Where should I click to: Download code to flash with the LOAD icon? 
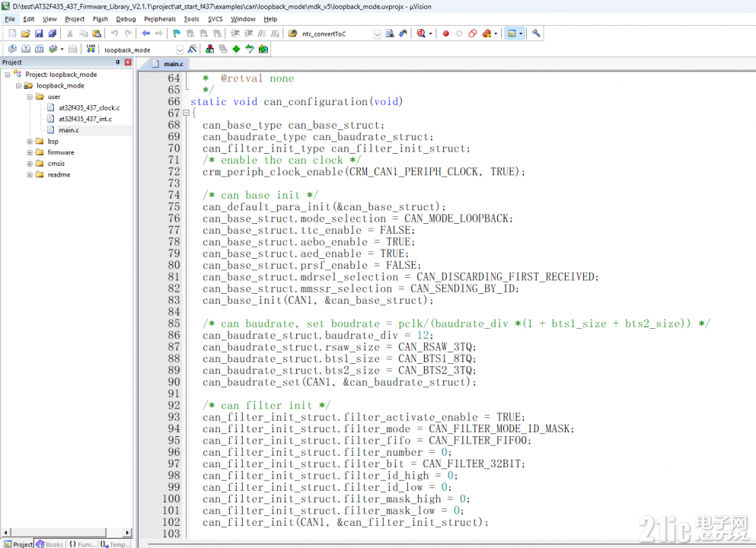[x=91, y=49]
